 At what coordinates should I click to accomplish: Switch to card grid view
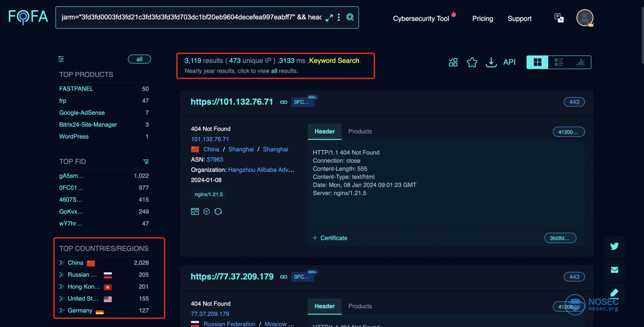tap(538, 62)
